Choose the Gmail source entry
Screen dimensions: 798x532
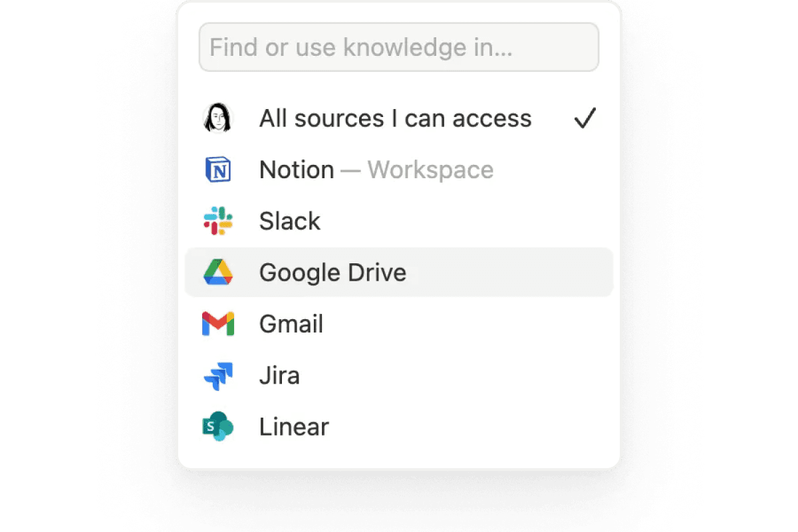click(x=291, y=325)
